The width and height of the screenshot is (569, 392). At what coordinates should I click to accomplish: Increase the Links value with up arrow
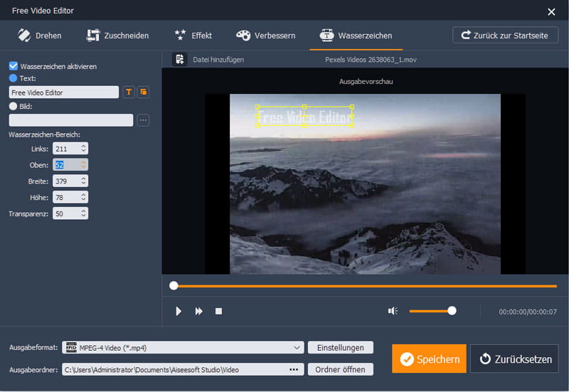point(83,146)
